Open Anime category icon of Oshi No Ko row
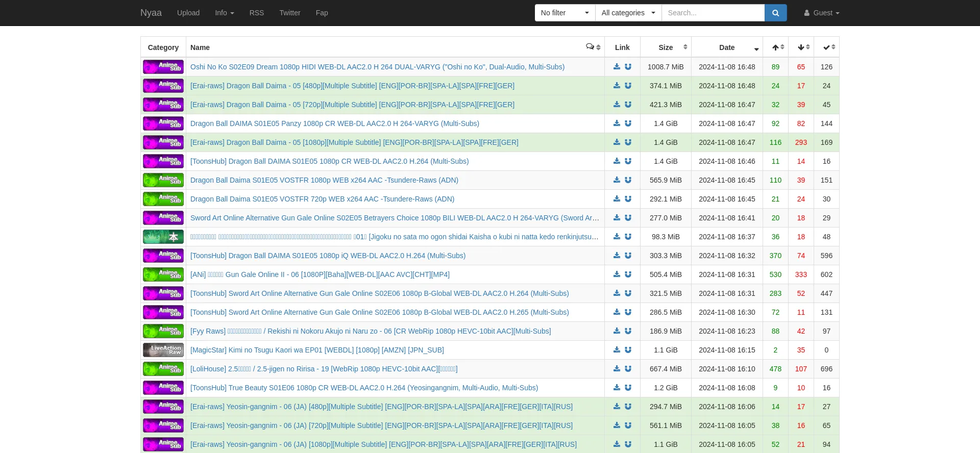980x453 pixels. coord(163,67)
